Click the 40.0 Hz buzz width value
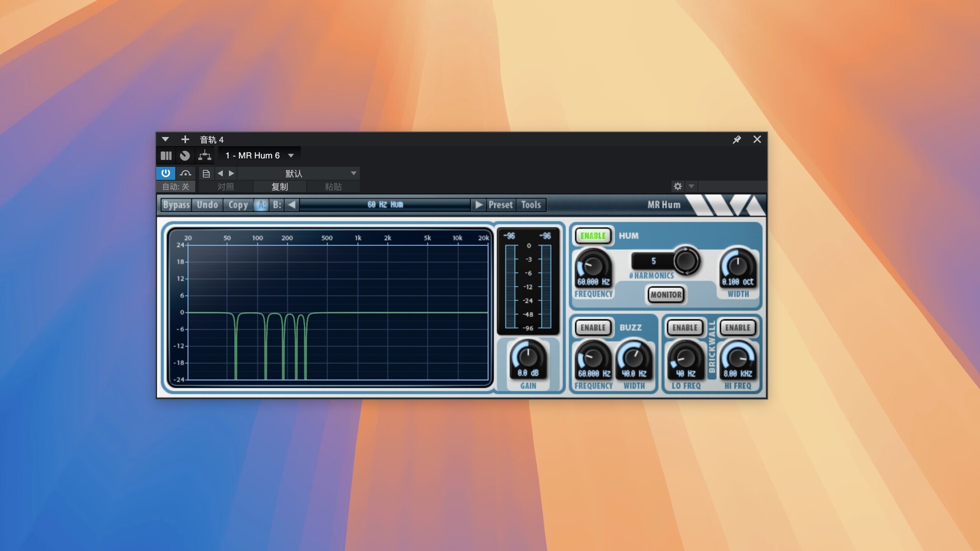Viewport: 980px width, 551px height. point(634,373)
